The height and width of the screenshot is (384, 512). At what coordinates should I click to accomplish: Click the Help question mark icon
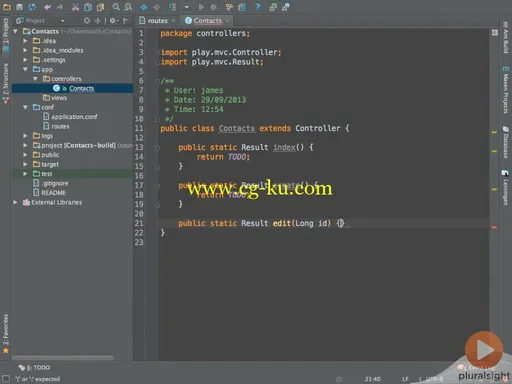257,7
